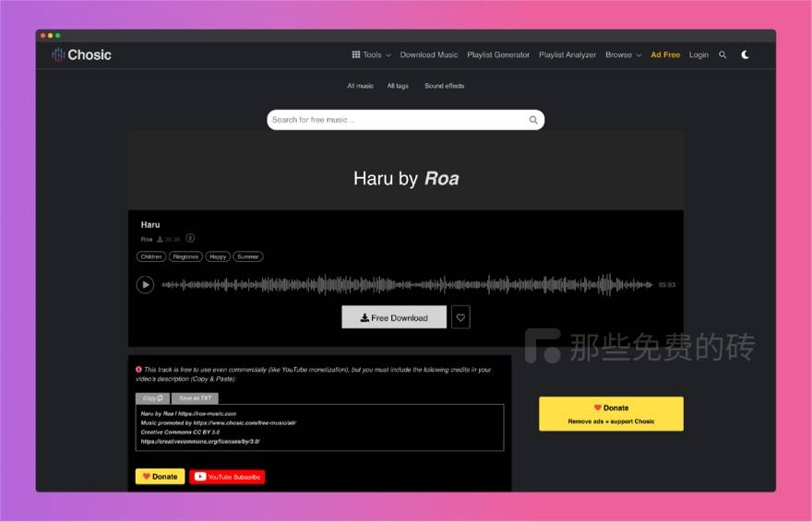Click the YouTube Subscribe button
The height and width of the screenshot is (522, 812).
(227, 477)
